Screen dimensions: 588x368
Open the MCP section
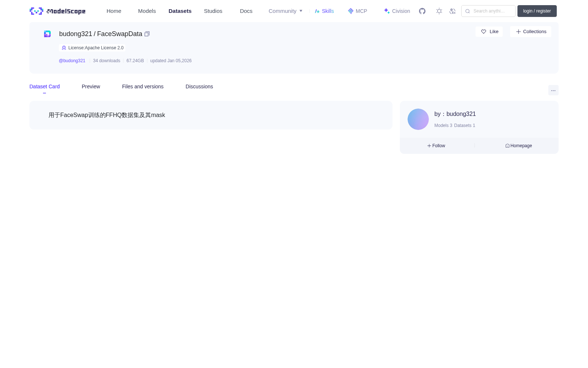[357, 11]
